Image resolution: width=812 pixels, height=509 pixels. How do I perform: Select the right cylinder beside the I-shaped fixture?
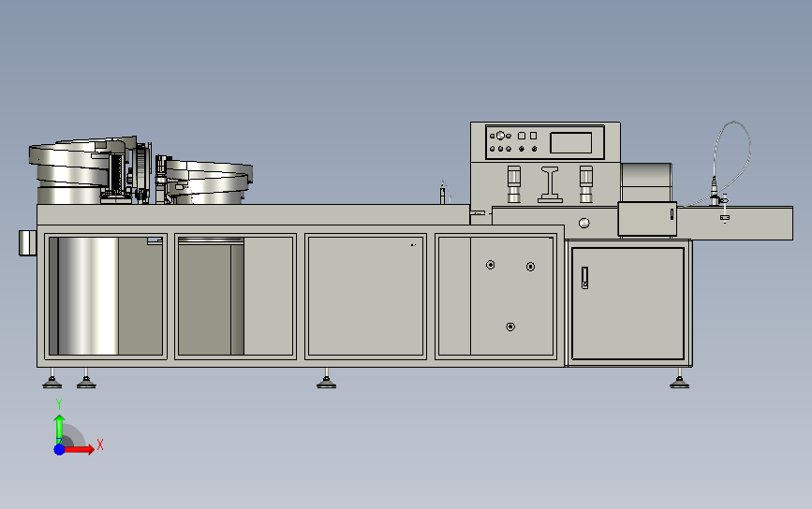coord(586,184)
